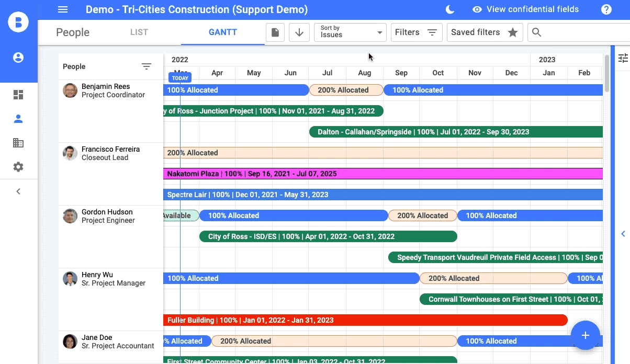The width and height of the screenshot is (630, 364).
Task: Click the export report document icon
Action: click(275, 32)
